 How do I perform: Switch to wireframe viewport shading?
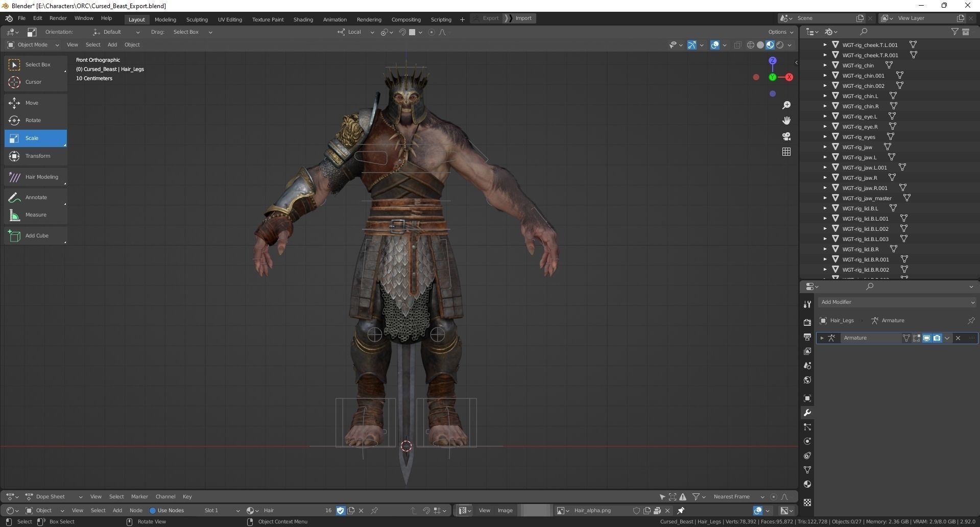click(750, 45)
